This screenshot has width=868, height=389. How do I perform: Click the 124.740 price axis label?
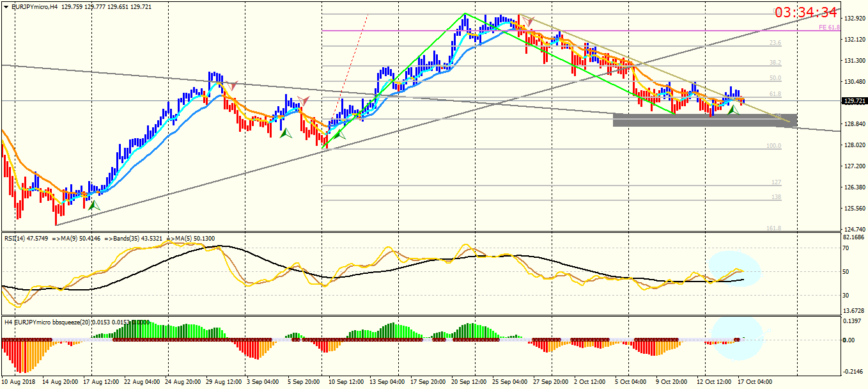(855, 230)
